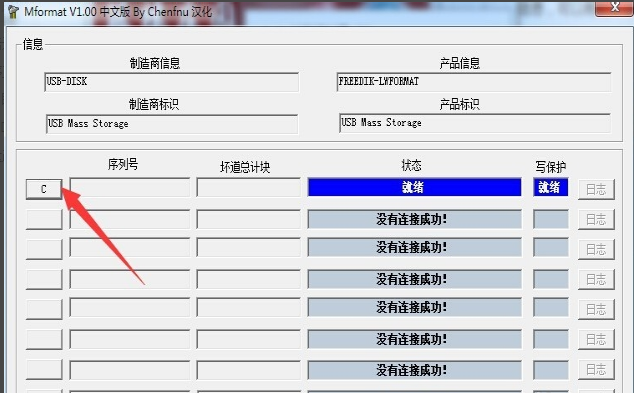
Task: Click the 状态 column header
Action: click(x=412, y=165)
